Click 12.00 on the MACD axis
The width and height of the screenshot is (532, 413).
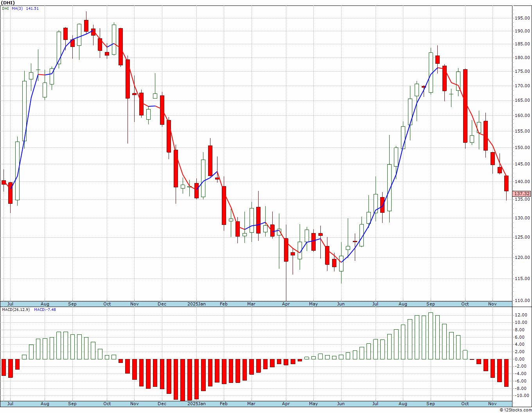click(521, 315)
